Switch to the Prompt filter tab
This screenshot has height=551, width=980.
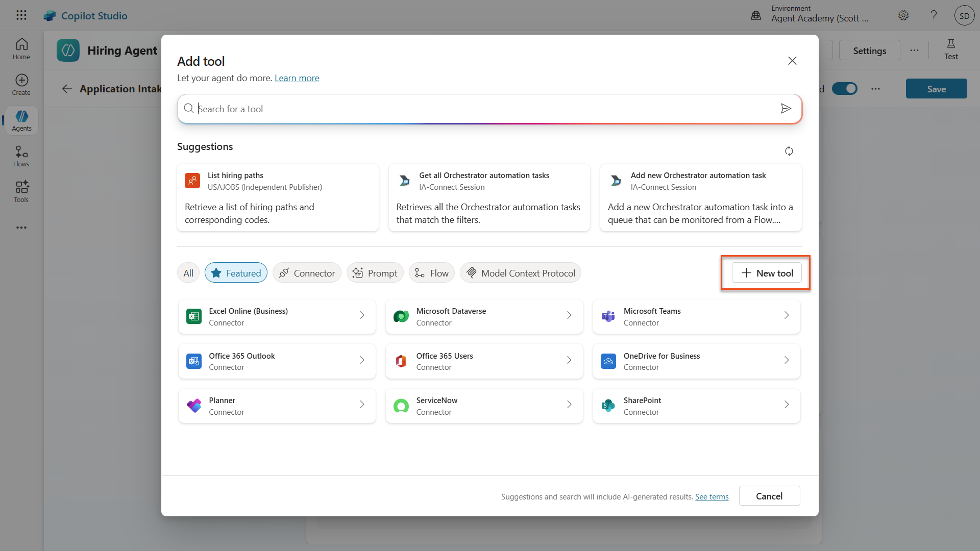(375, 273)
